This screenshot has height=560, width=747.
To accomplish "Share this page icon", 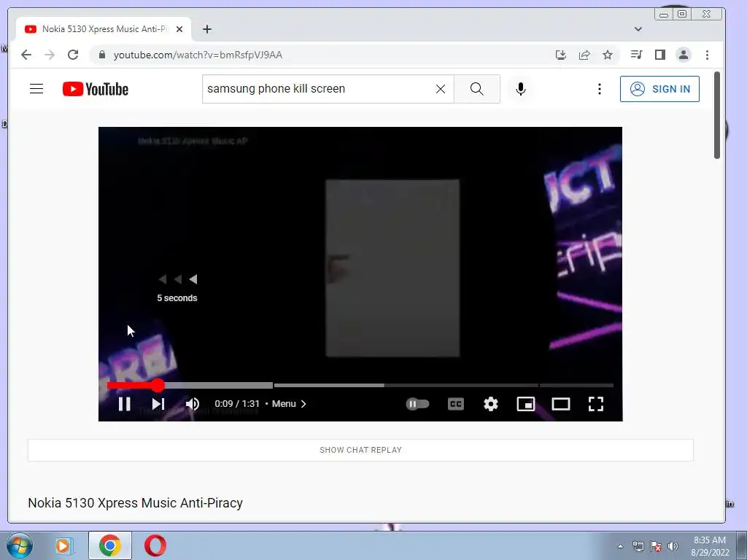I will coord(584,55).
